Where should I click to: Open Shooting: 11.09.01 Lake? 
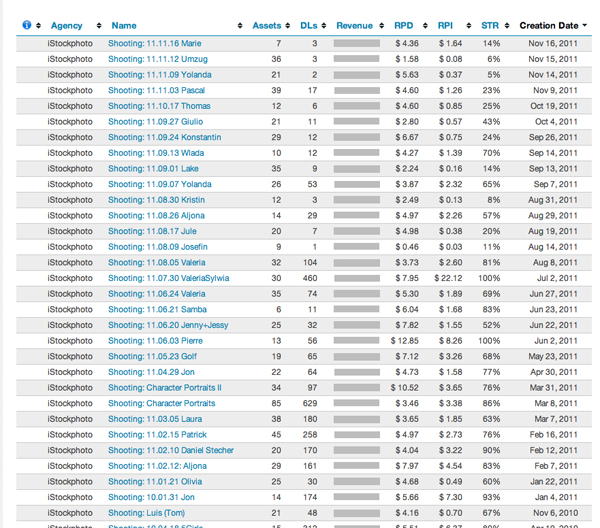(x=153, y=169)
